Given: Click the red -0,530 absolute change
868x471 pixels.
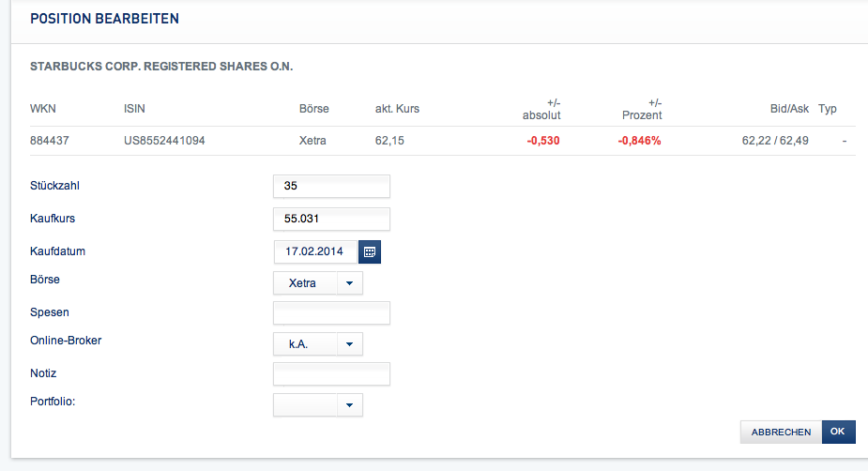Looking at the screenshot, I should click(x=543, y=141).
